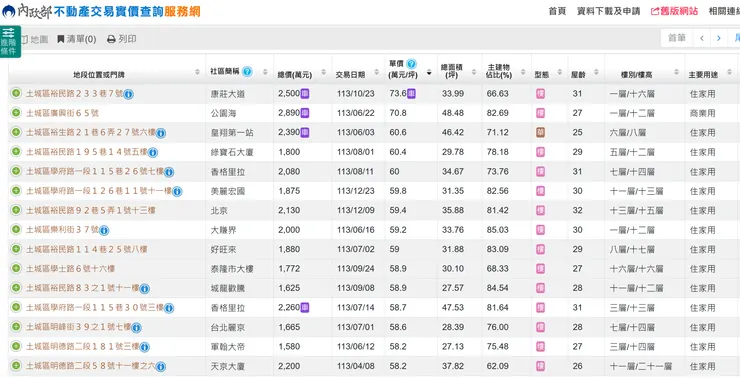This screenshot has height=378, width=740.
Task: Open 資料下載及申請 menu item
Action: coord(608,11)
